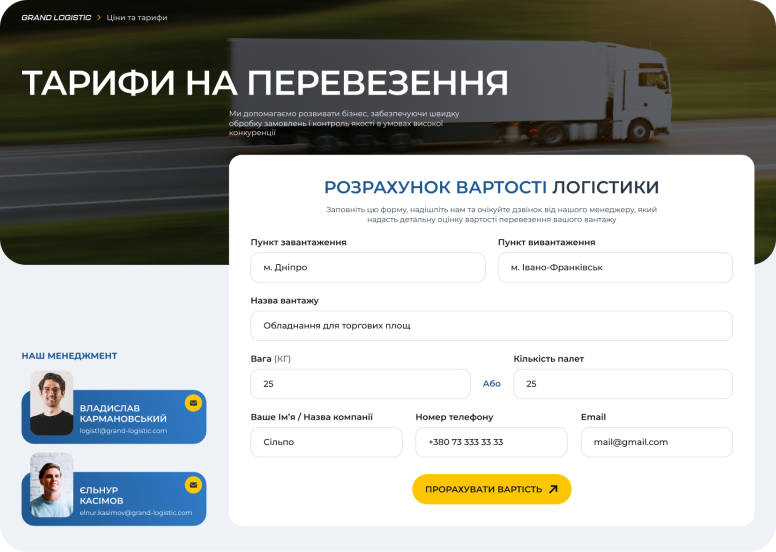Click the GRAND LOGISTIC breadcrumb logo
This screenshot has width=776, height=552.
click(x=56, y=17)
